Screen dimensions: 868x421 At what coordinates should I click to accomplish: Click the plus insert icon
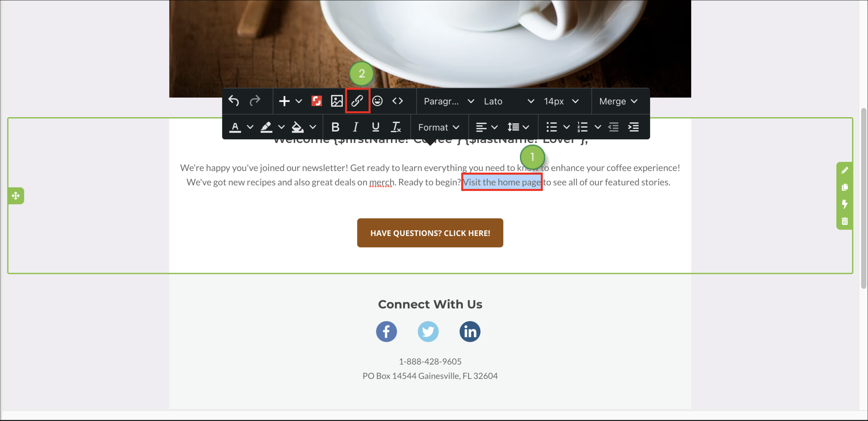pyautogui.click(x=284, y=101)
